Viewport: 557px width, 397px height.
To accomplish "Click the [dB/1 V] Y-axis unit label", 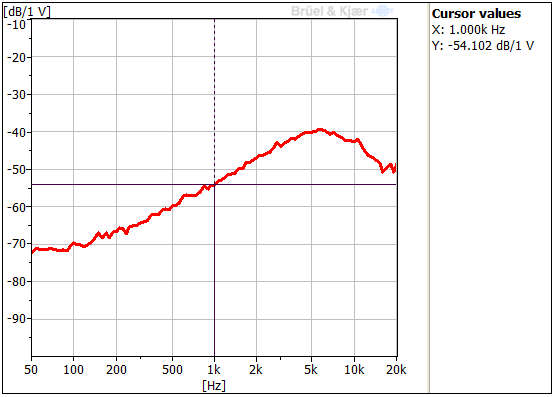I will [x=27, y=12].
